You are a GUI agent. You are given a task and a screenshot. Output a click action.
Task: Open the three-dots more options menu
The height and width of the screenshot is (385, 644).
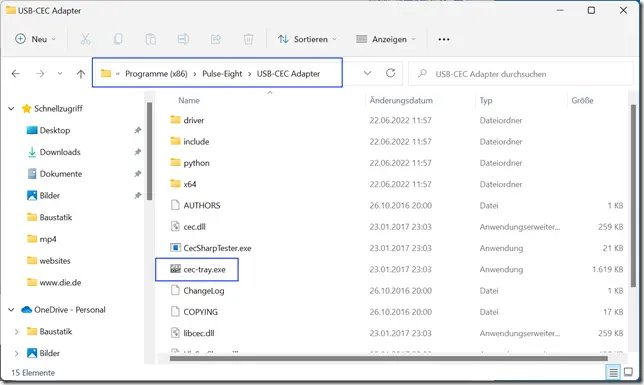(444, 39)
